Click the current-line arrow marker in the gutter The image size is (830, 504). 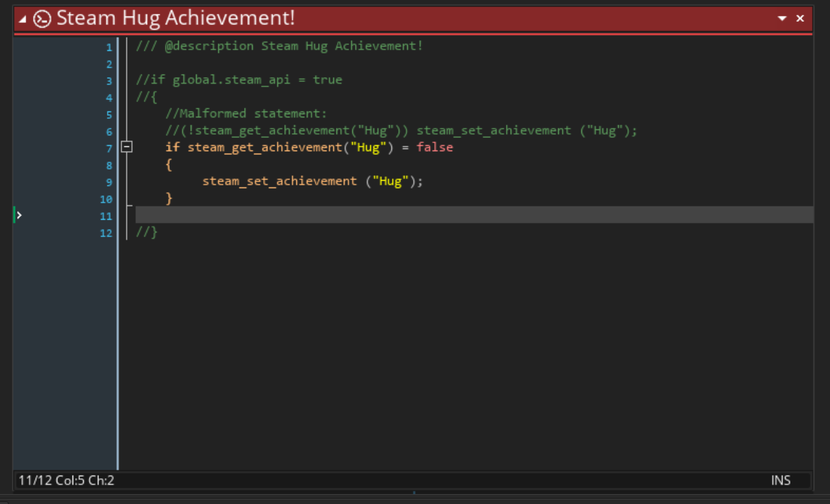coord(19,215)
